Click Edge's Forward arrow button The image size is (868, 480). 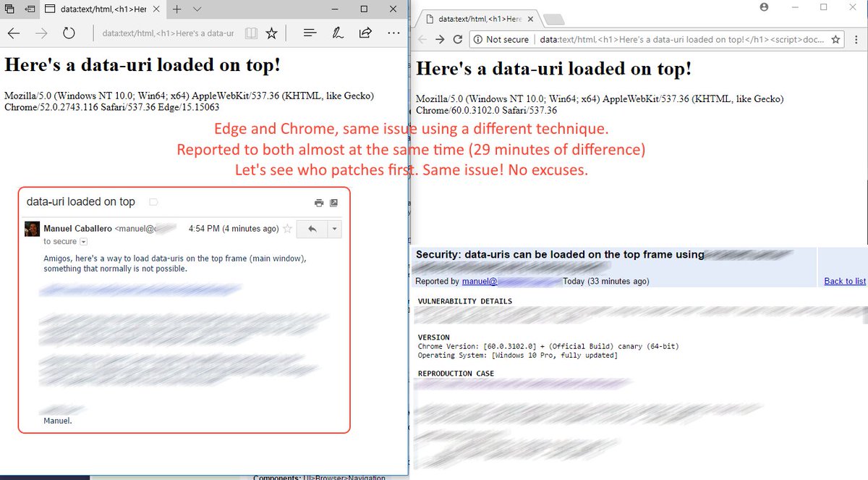pyautogui.click(x=41, y=33)
